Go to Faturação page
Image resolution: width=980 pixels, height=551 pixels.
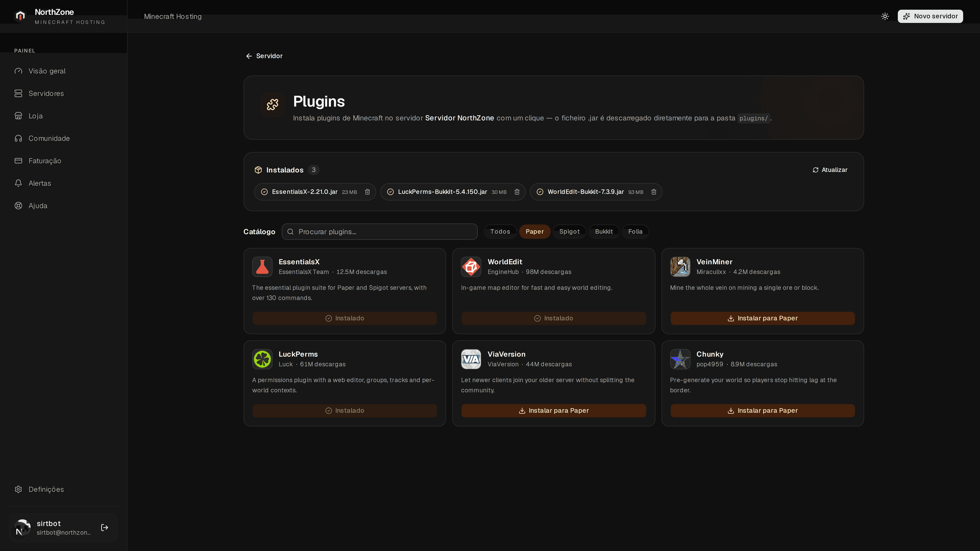pyautogui.click(x=64, y=161)
